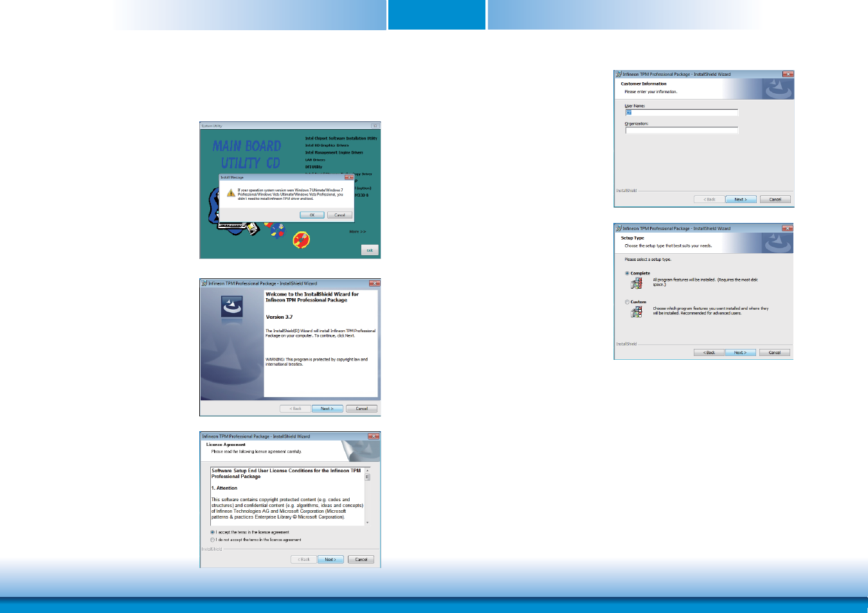Click license text scrollbar down arrow
Viewport: 868px width, 613px height.
click(368, 522)
